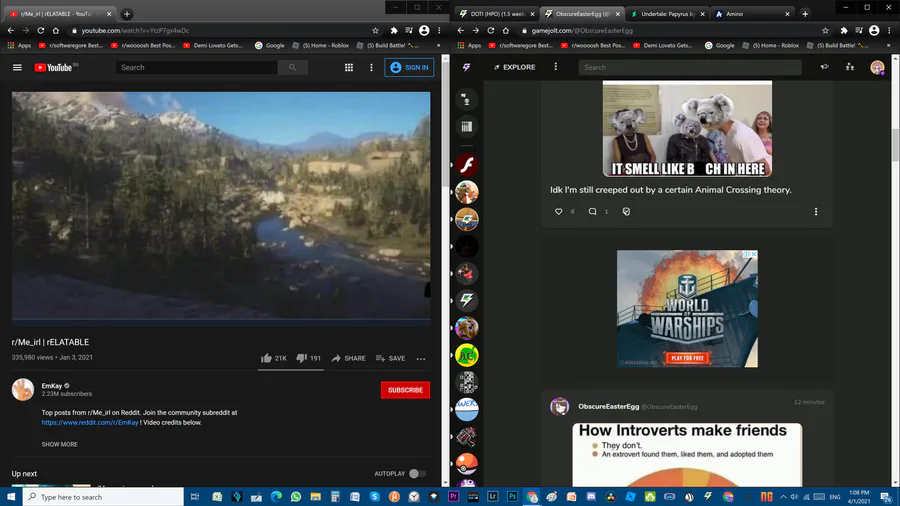
Task: Open the library icon in Game Jolt sidebar
Action: (x=467, y=127)
